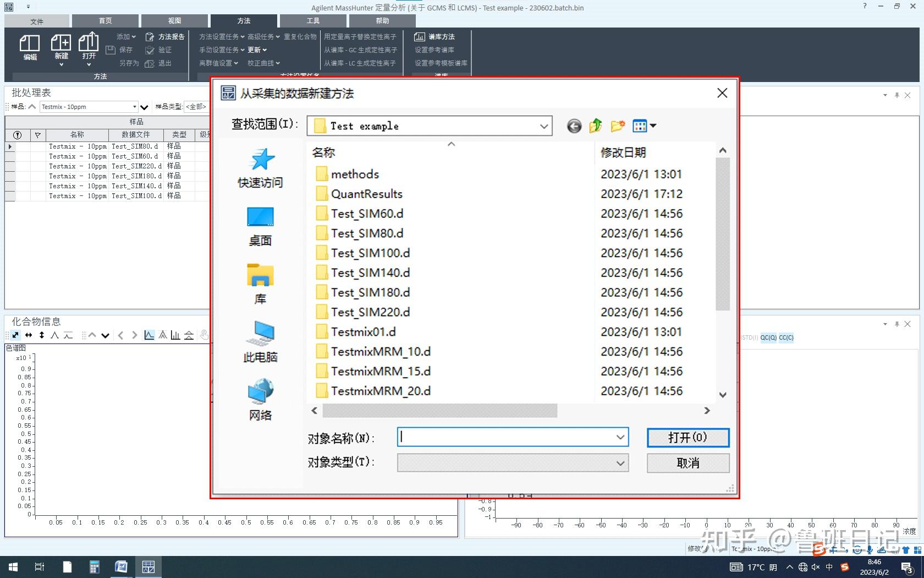Open 快速访问 in the dialog sidebar

261,168
